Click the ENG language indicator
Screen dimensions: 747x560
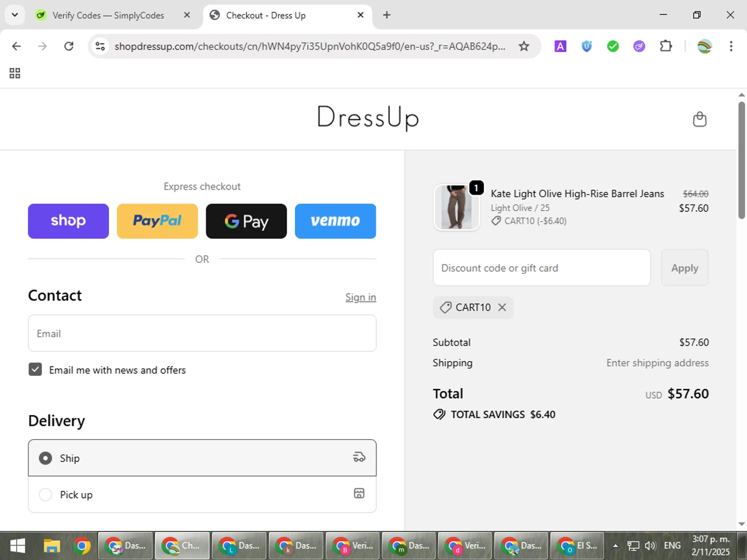click(x=672, y=546)
